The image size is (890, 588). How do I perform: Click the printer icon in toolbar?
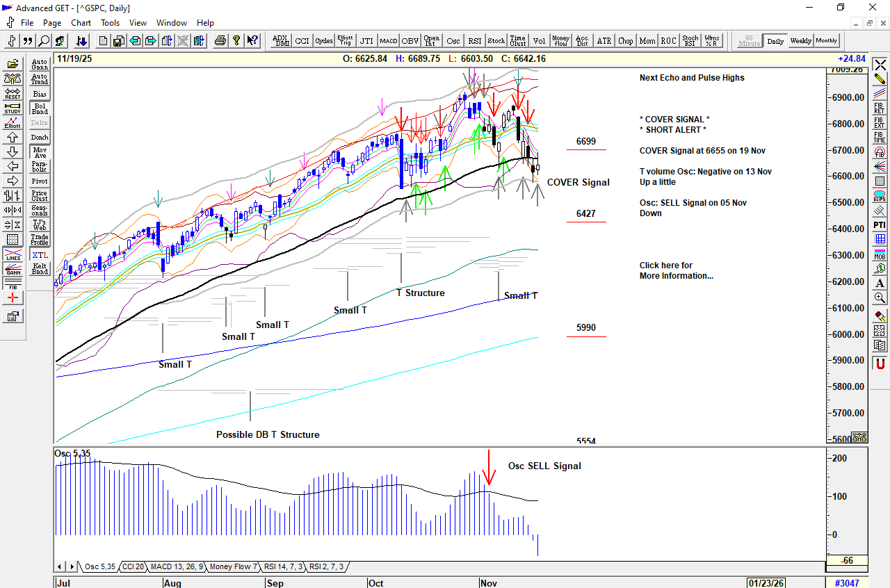pyautogui.click(x=220, y=41)
